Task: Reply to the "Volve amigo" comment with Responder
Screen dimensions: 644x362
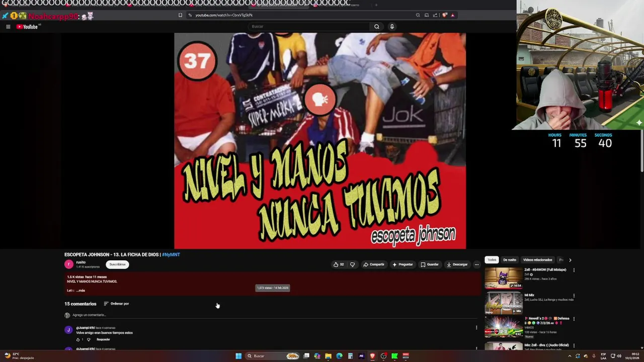Action: tap(103, 340)
